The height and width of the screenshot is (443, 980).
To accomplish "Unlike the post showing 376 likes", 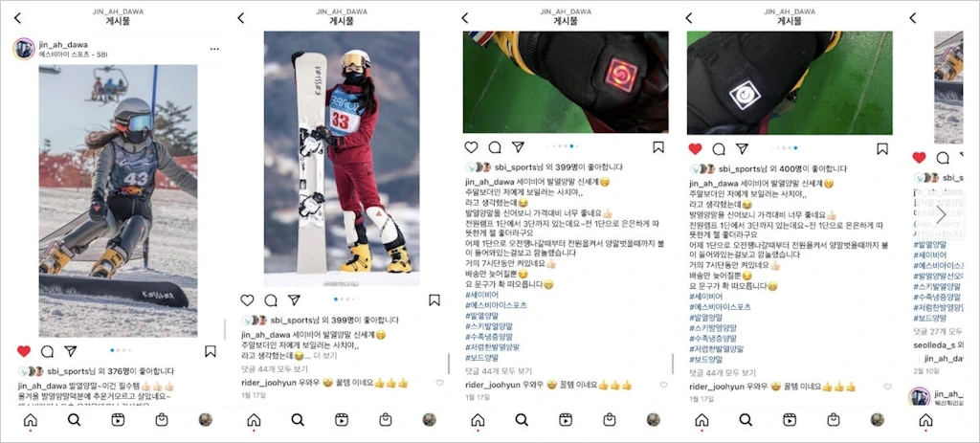I will pos(24,351).
